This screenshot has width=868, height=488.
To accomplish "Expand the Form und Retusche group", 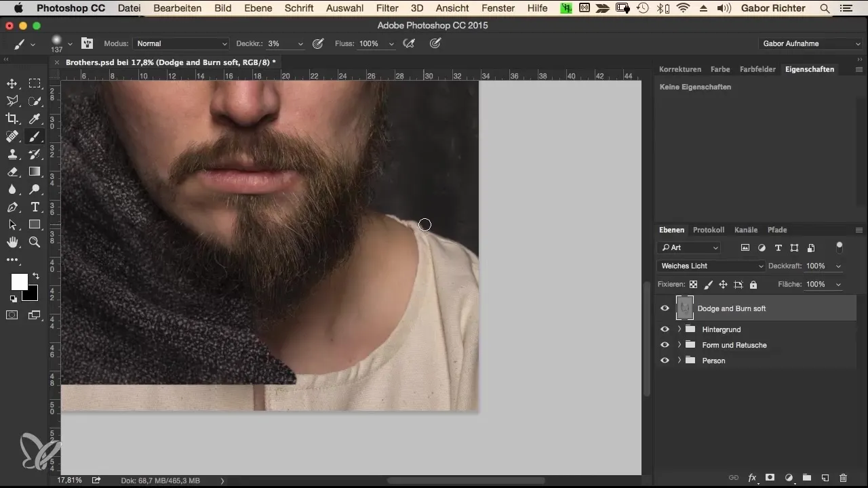I will point(679,345).
